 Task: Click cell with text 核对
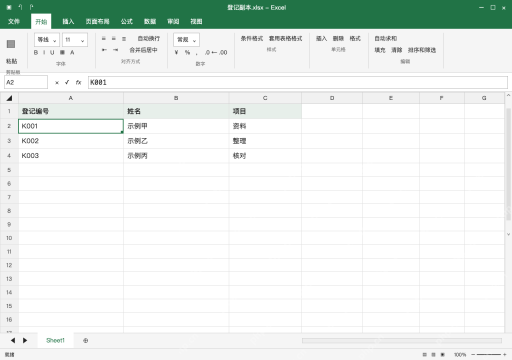[265, 156]
